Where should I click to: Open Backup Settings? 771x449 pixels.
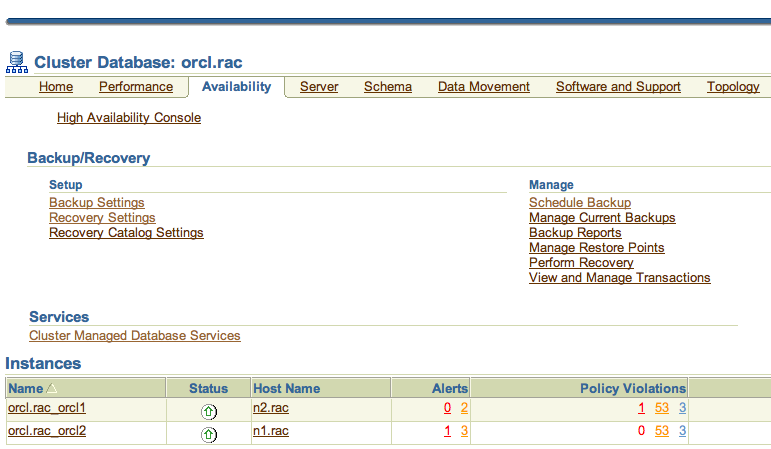(97, 203)
